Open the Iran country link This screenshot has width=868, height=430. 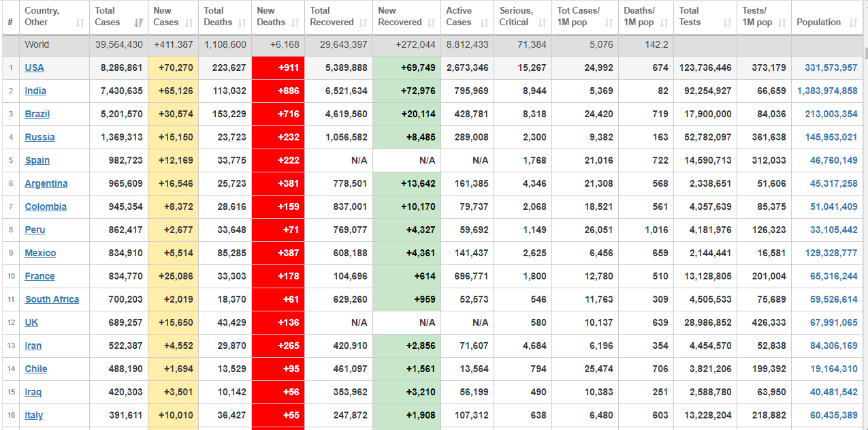click(x=33, y=345)
